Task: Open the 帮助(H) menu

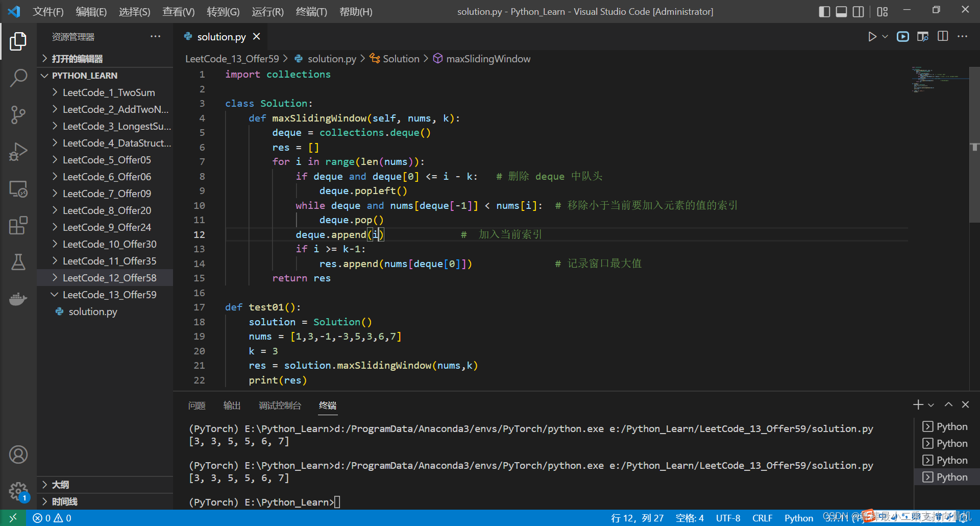Action: point(356,11)
